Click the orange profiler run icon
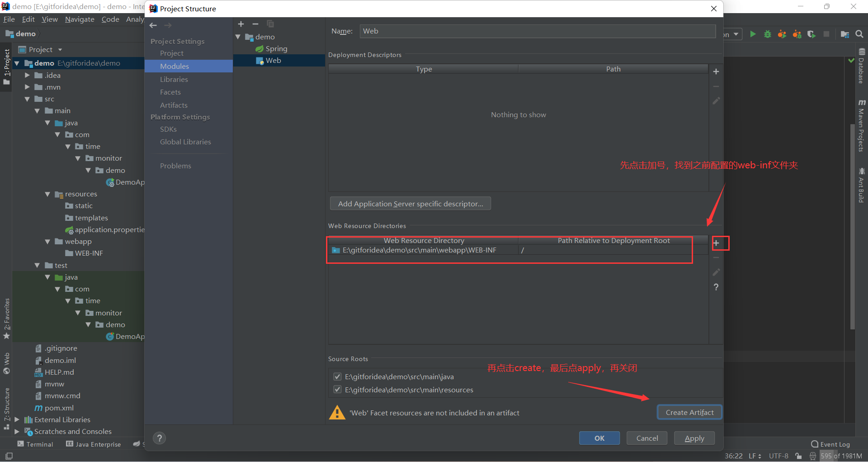This screenshot has height=462, width=868. [782, 34]
